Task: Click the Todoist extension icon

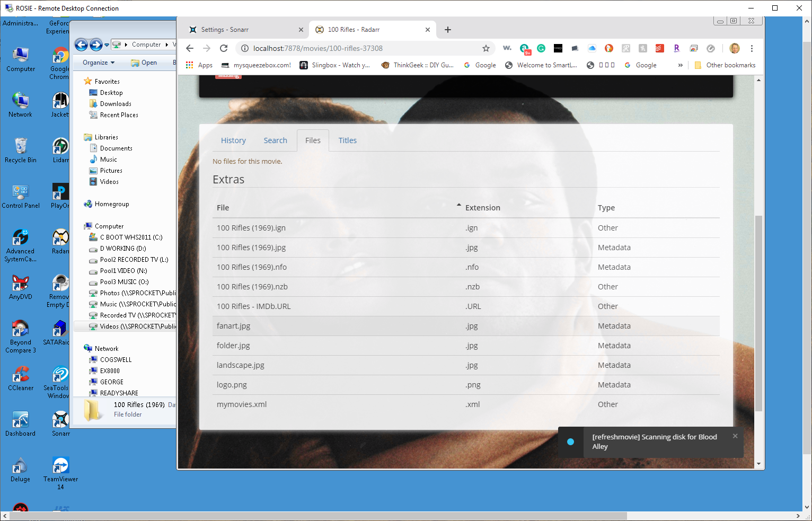Action: (x=659, y=48)
